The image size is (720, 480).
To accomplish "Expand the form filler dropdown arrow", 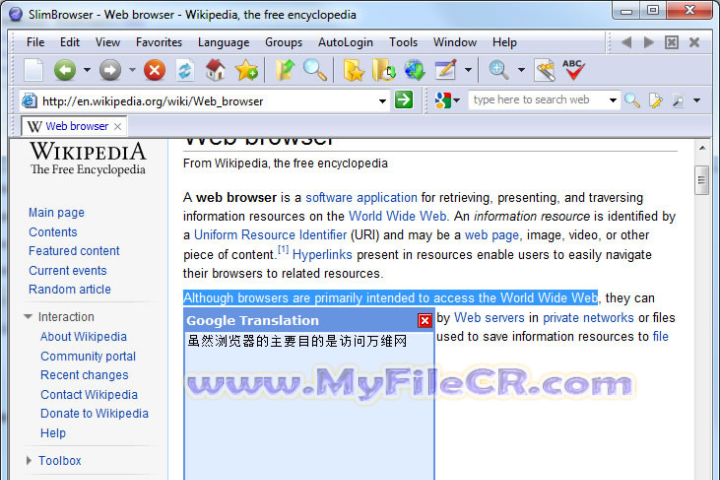I will [x=468, y=70].
